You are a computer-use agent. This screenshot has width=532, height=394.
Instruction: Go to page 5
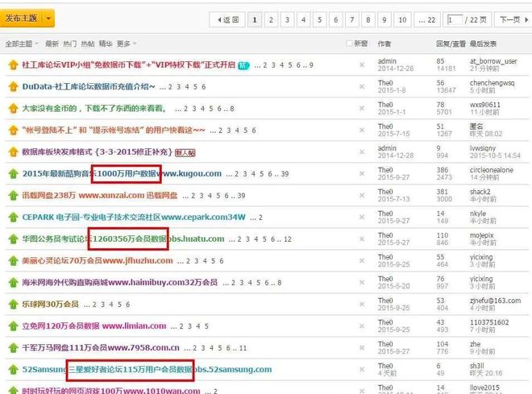point(319,19)
